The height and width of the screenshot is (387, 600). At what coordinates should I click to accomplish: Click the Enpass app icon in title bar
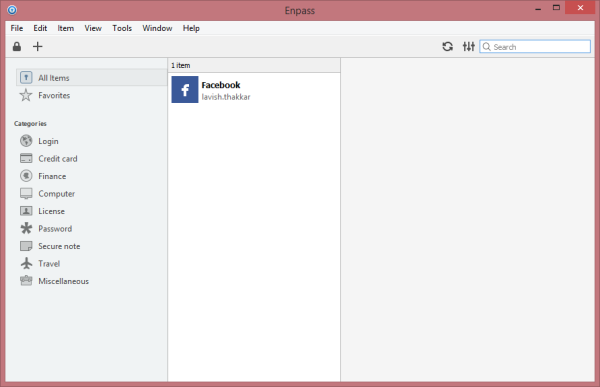click(x=12, y=10)
